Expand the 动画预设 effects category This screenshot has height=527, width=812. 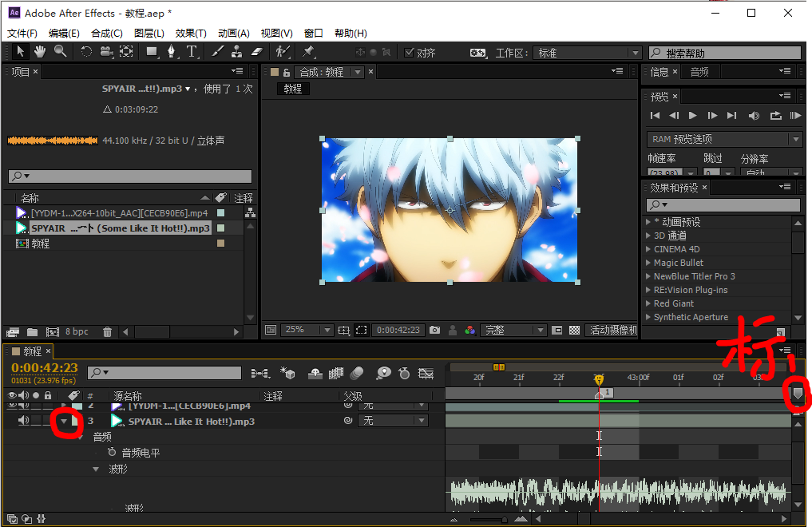pos(648,221)
